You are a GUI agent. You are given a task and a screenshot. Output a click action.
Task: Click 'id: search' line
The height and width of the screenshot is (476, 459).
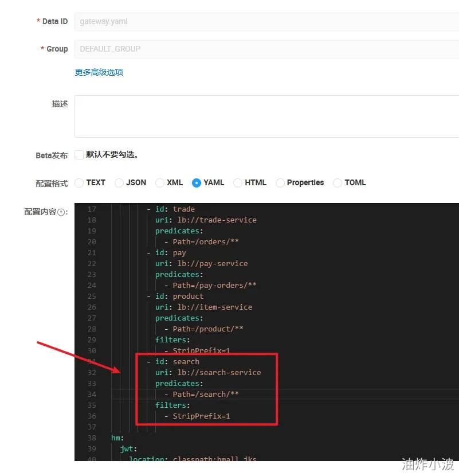pyautogui.click(x=177, y=362)
